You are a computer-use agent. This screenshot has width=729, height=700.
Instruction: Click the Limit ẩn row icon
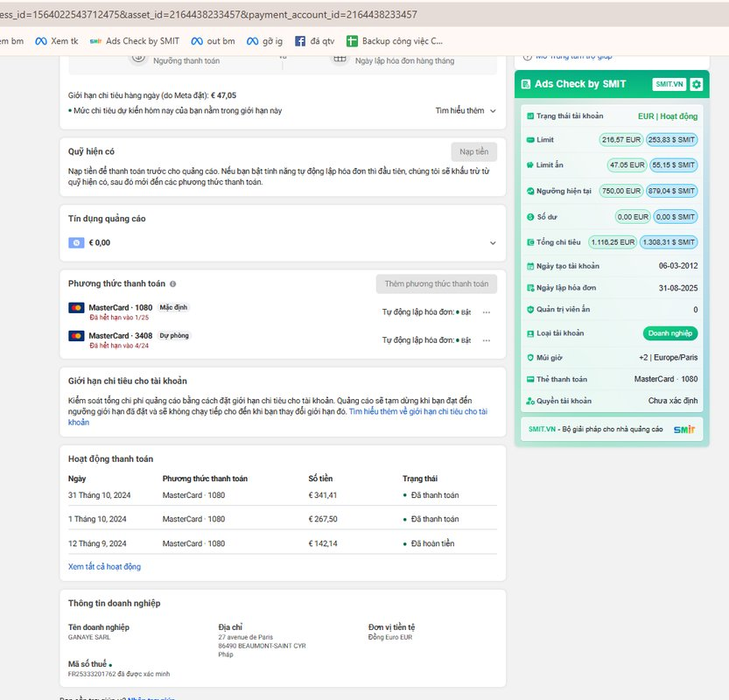(530, 165)
